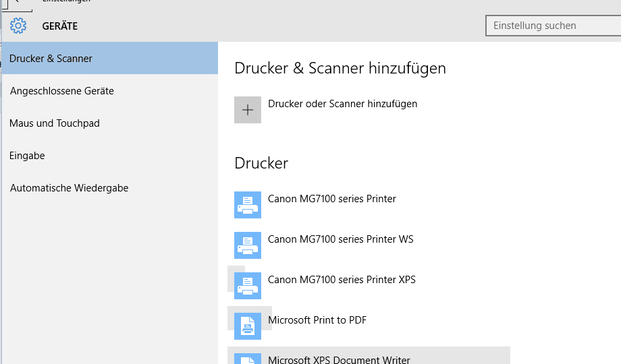
Task: Open the Drucker & Scanner section
Action: pos(110,58)
